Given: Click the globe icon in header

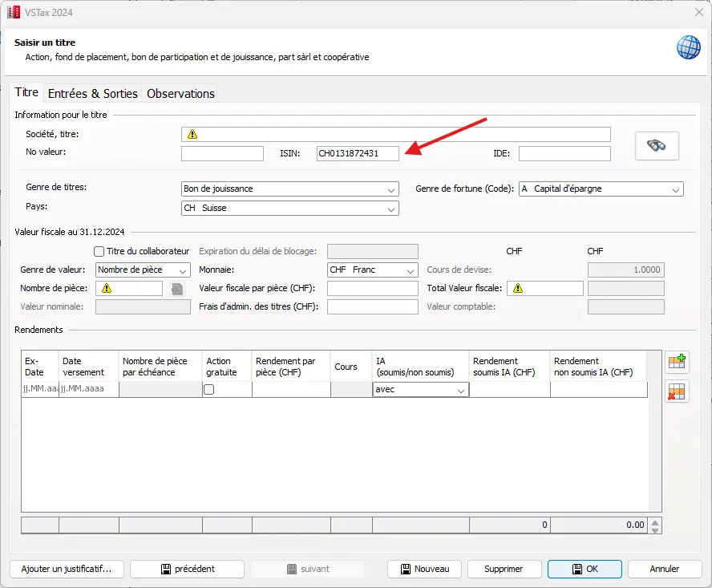Looking at the screenshot, I should pyautogui.click(x=688, y=47).
